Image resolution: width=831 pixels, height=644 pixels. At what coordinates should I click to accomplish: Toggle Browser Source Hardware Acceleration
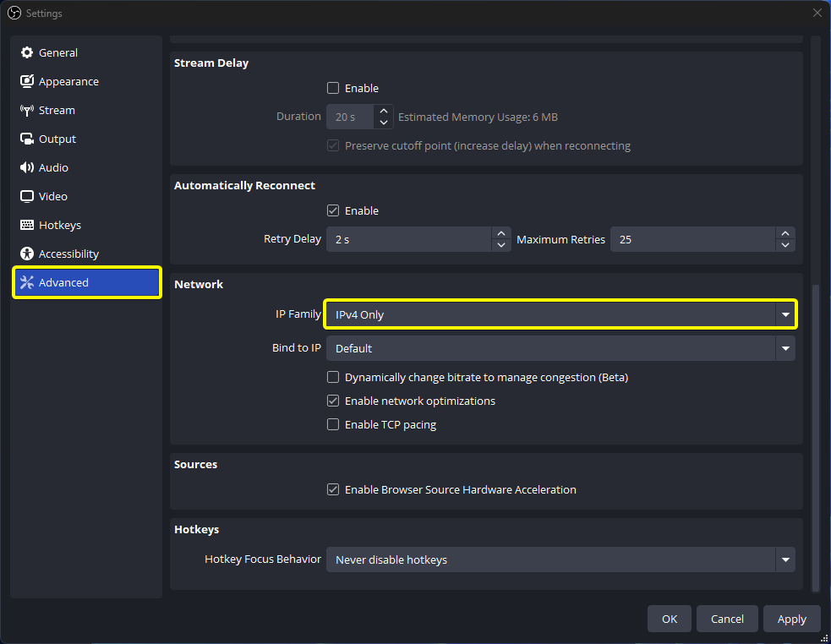tap(333, 489)
